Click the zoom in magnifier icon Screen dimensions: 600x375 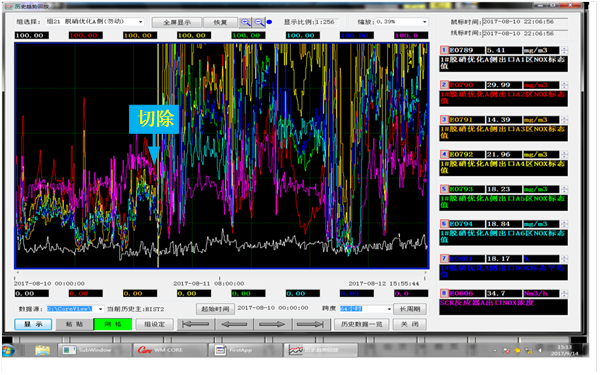point(245,22)
